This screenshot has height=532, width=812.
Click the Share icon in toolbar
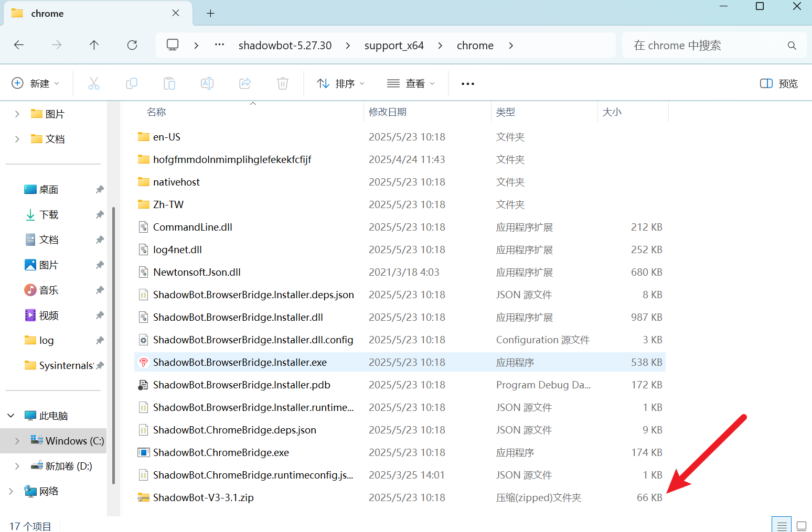[x=245, y=83]
